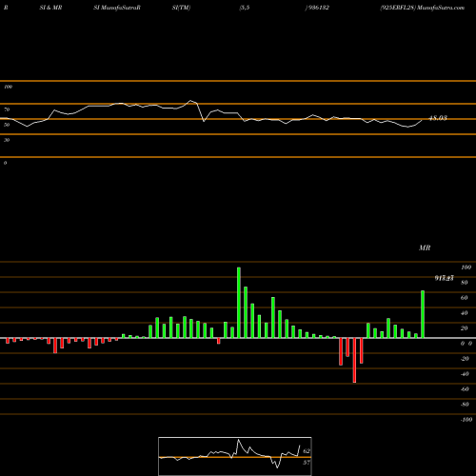Click the 62 label in the mini chart
Screen dimensions: 476x476
[307, 451]
